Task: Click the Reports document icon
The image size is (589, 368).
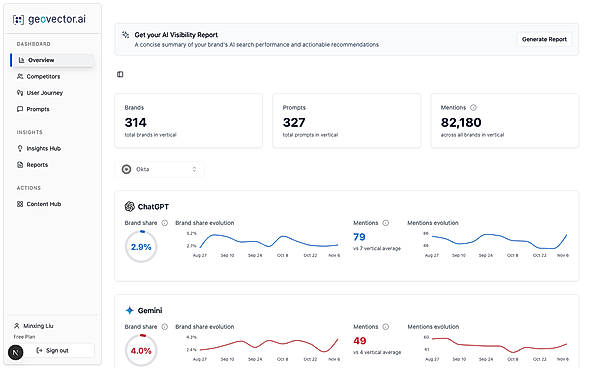Action: (x=20, y=164)
